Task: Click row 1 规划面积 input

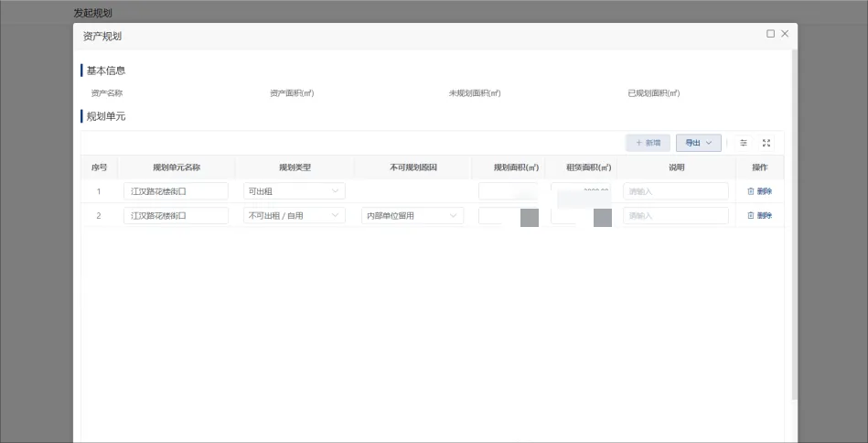Action: (x=509, y=191)
